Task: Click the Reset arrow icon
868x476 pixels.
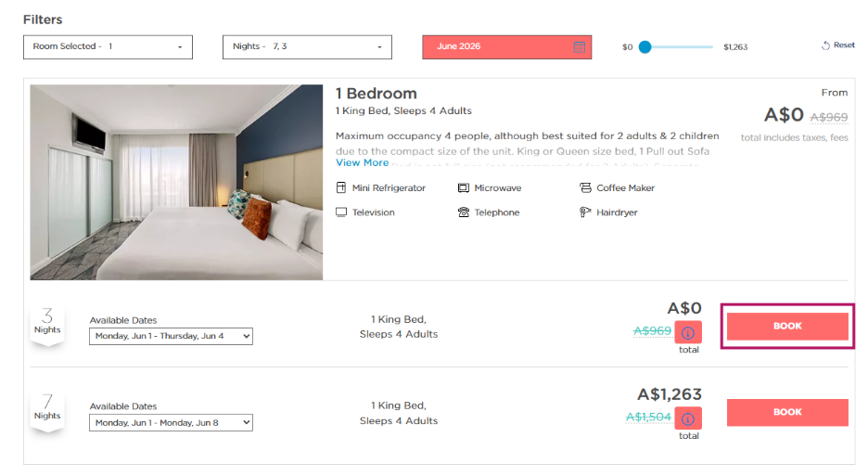Action: click(825, 45)
